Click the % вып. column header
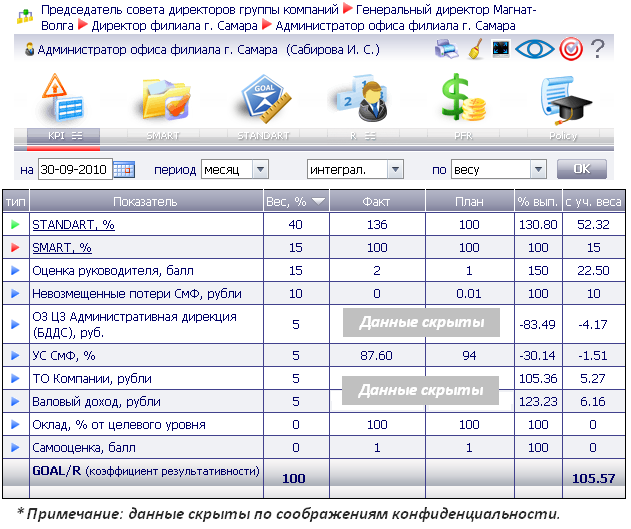Viewport: 631px width, 529px height. [538, 201]
